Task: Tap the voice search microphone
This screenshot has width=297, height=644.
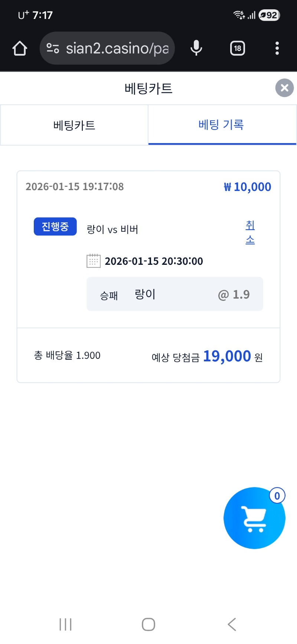Action: coord(196,48)
